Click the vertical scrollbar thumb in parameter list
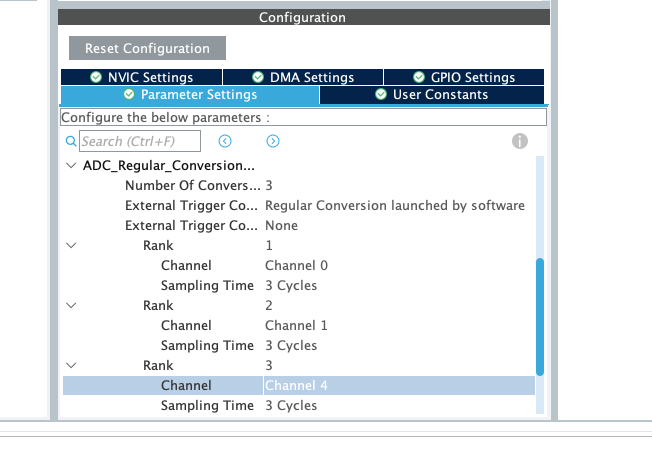The image size is (652, 451). tap(541, 317)
